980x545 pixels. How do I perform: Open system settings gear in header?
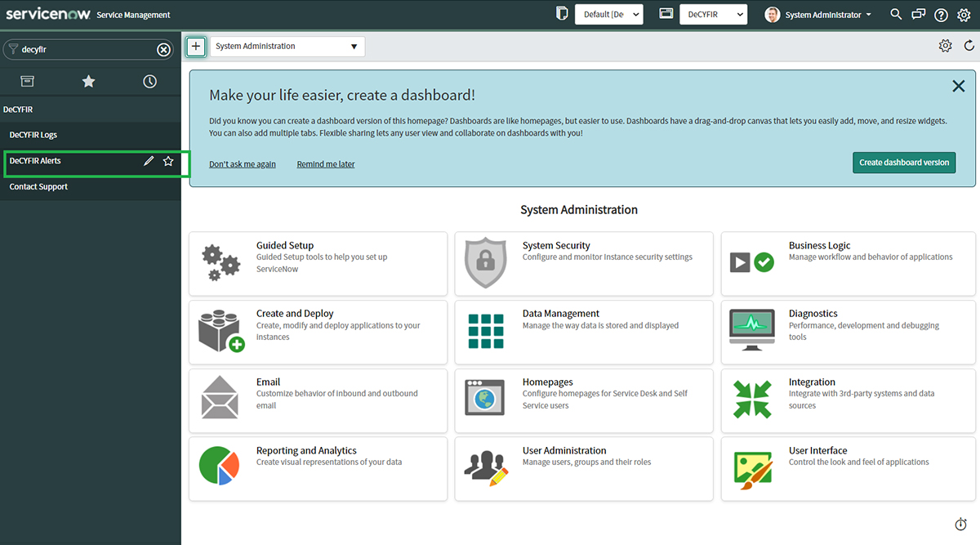coord(964,15)
